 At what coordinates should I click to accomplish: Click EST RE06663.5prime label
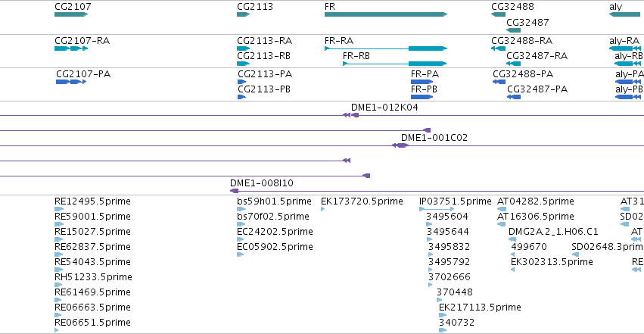click(92, 307)
